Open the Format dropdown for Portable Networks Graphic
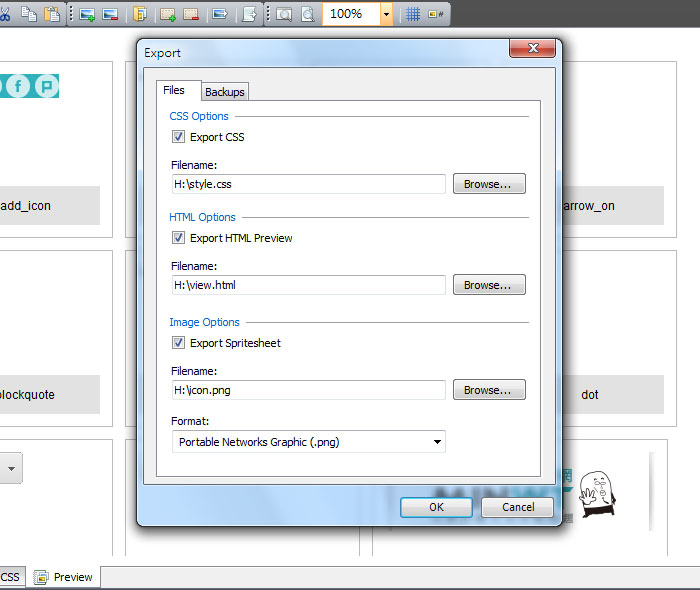The image size is (700, 590). click(x=309, y=442)
